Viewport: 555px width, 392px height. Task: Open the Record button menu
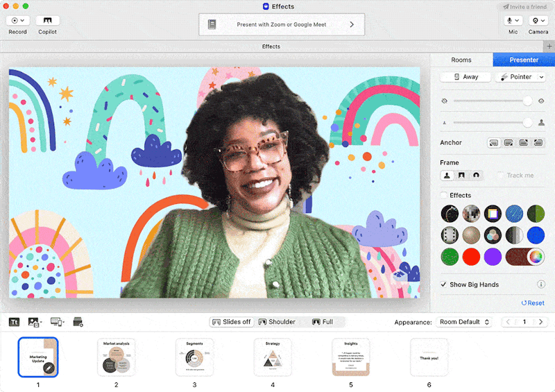(x=18, y=21)
